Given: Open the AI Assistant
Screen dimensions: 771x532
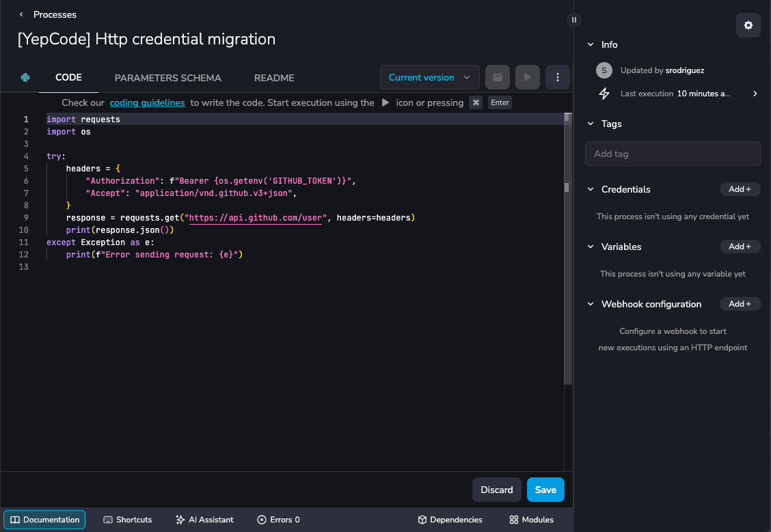Looking at the screenshot, I should click(204, 520).
